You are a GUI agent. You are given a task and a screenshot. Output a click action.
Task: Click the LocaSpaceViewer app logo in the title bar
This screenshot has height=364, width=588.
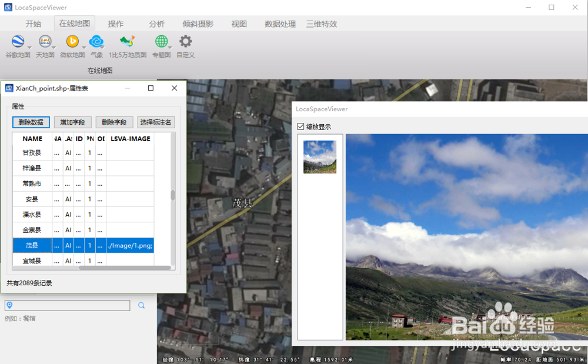coord(8,8)
